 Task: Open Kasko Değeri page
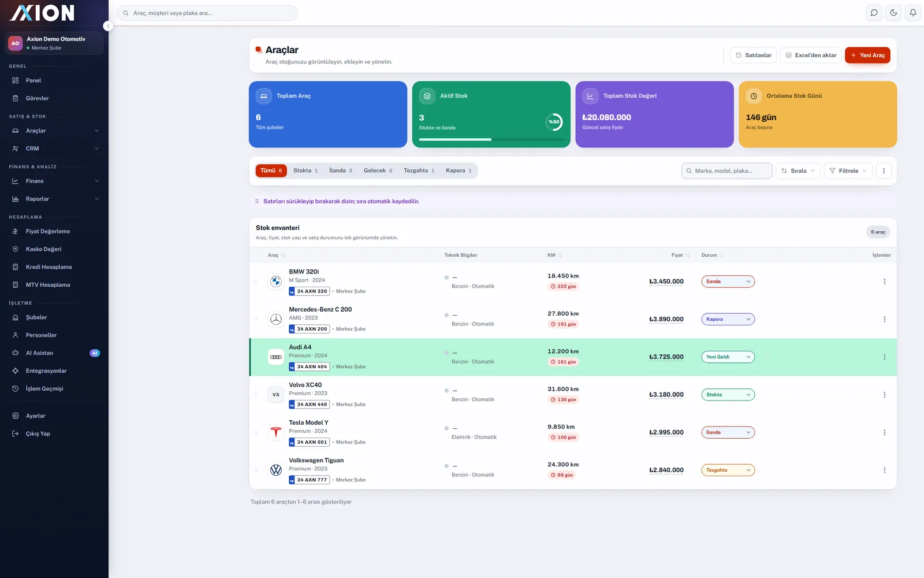click(54, 249)
